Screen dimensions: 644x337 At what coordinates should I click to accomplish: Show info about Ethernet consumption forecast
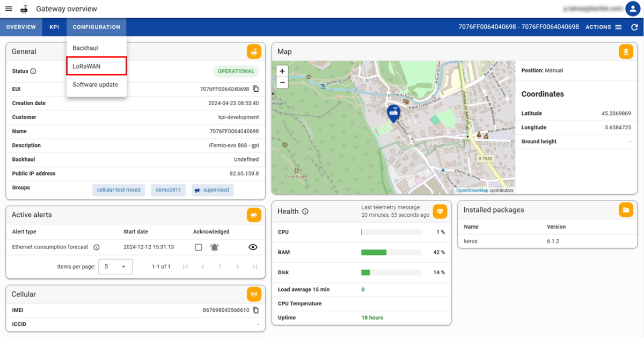[x=97, y=247]
